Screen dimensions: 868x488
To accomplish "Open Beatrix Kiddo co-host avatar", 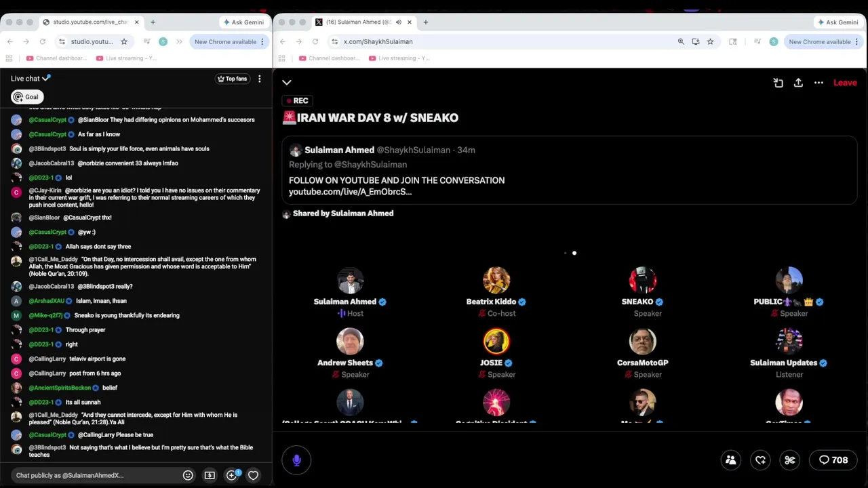I will pos(496,281).
